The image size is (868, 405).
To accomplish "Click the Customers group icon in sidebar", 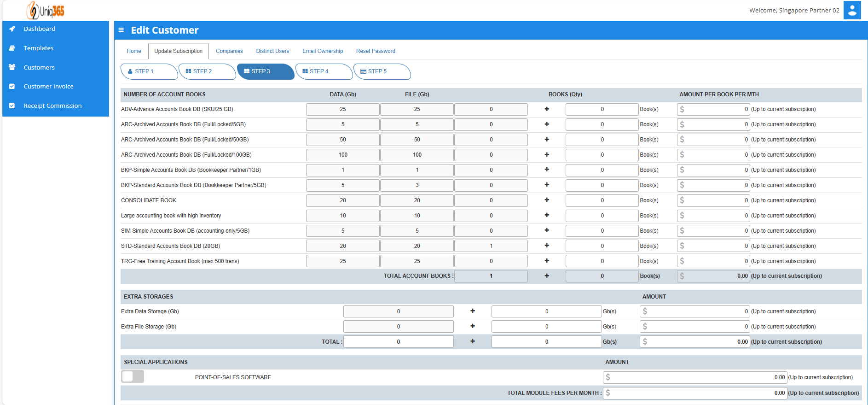I will pyautogui.click(x=12, y=67).
